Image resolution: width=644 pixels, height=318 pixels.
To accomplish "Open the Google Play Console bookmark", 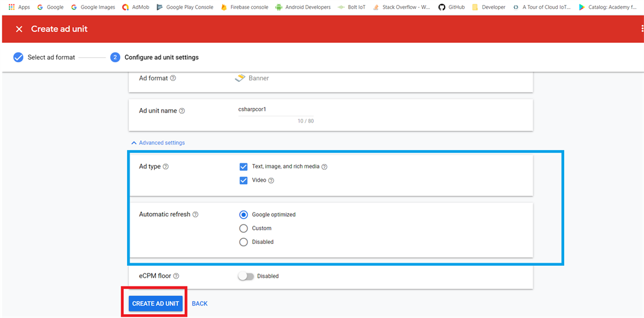I will click(x=185, y=7).
